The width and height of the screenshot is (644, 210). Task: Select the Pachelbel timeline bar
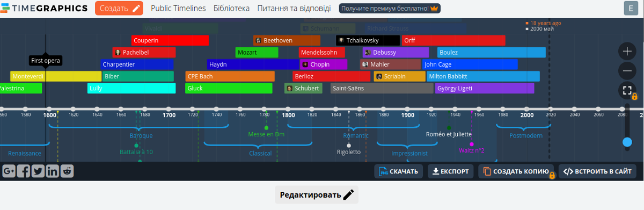(144, 52)
